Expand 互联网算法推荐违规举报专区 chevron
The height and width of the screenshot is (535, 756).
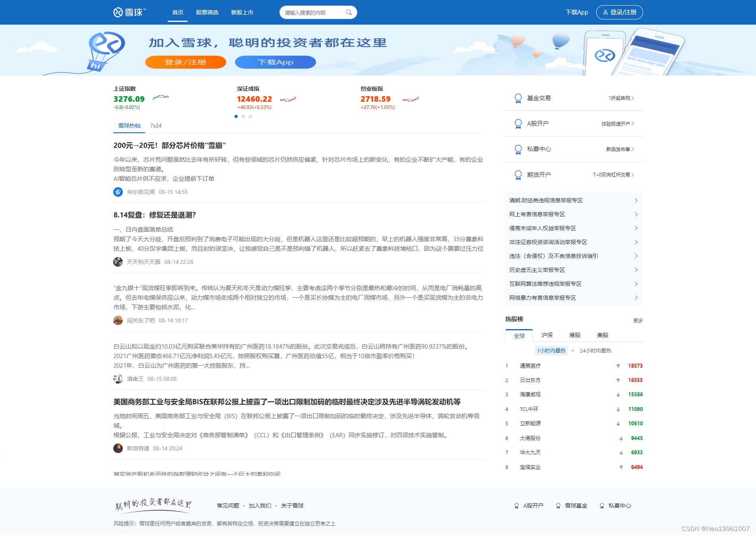[636, 284]
